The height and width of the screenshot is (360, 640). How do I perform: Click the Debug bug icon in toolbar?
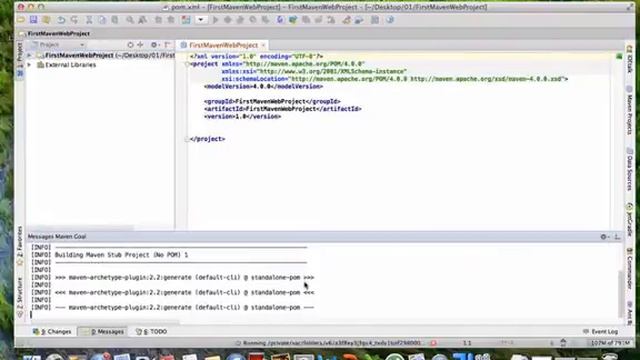[x=227, y=20]
